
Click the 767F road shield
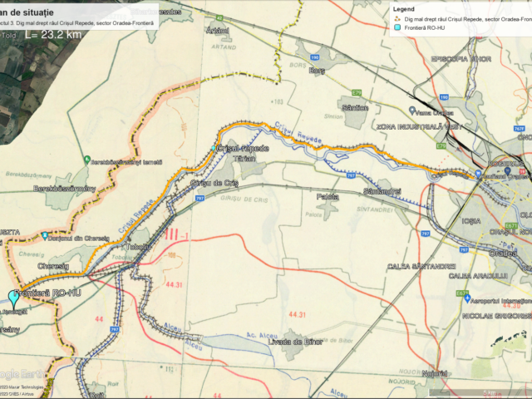coord(519,129)
